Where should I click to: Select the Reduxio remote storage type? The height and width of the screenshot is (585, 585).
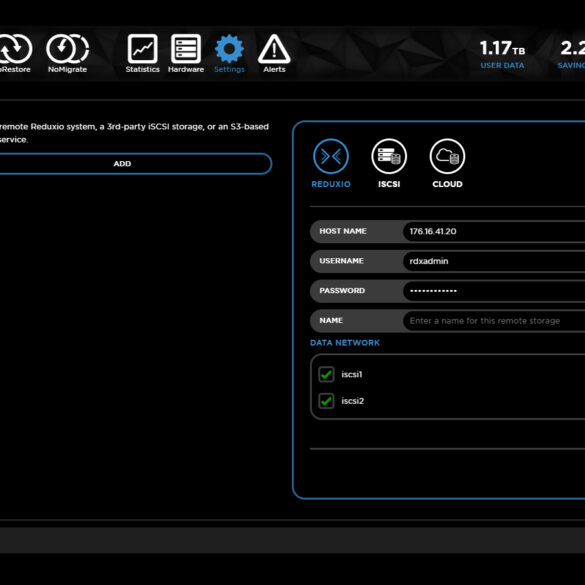click(x=331, y=163)
